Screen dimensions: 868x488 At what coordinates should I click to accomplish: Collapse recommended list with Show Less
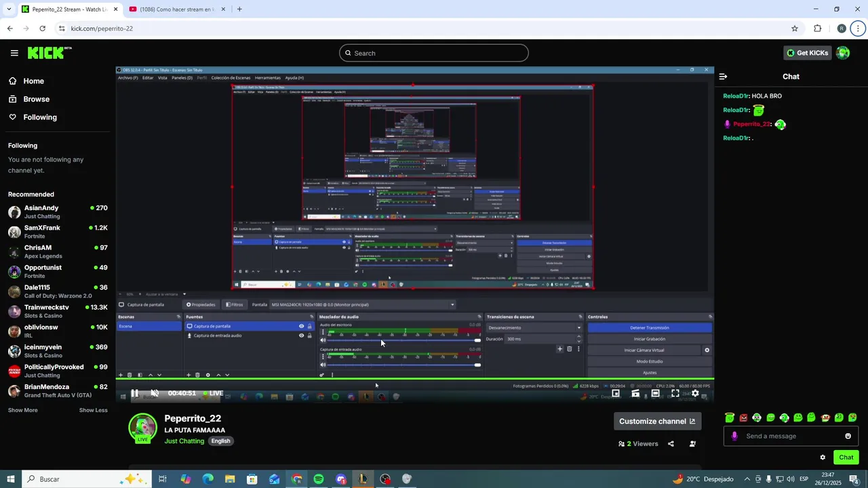coord(93,410)
